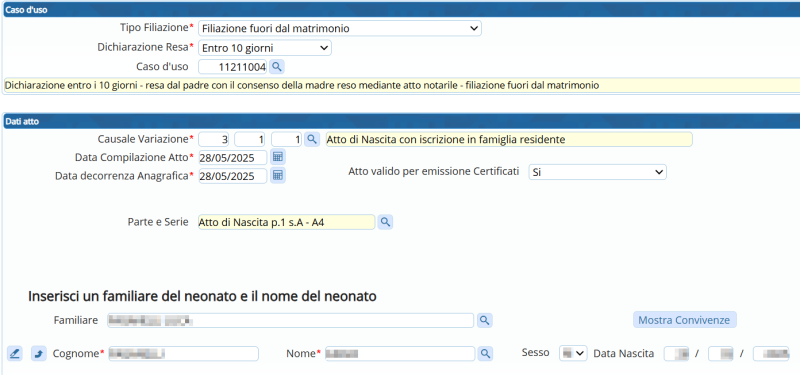
Task: Click the Data Nascita year field
Action: coord(771,354)
